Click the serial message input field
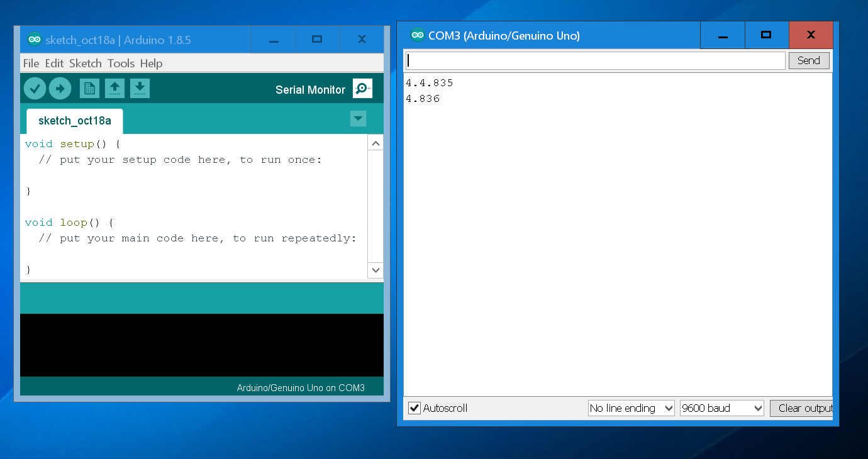 594,60
